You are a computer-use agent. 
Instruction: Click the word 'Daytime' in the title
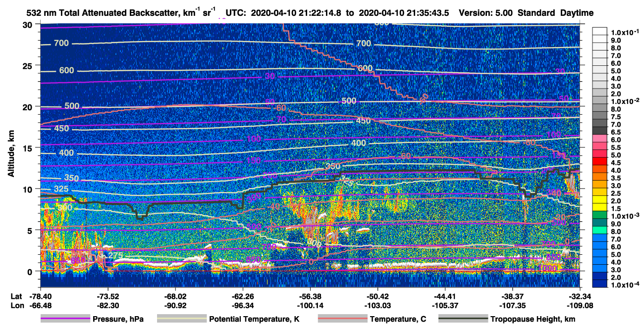pyautogui.click(x=576, y=13)
